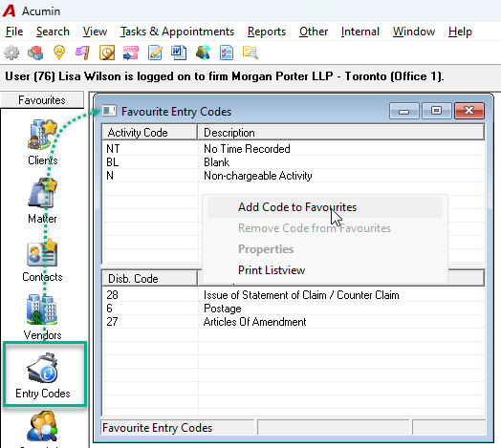The image size is (501, 448).
Task: Open the Help menu
Action: tap(460, 32)
